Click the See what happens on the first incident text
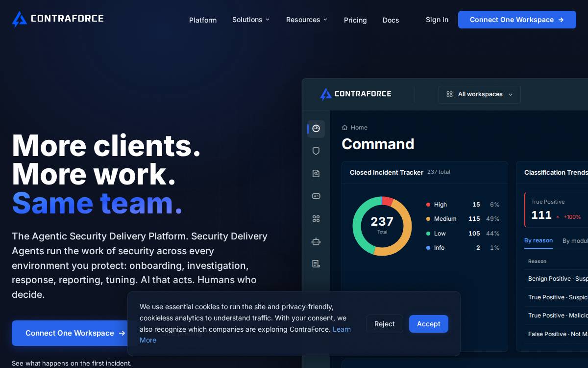Image resolution: width=588 pixels, height=368 pixels. coord(72,363)
